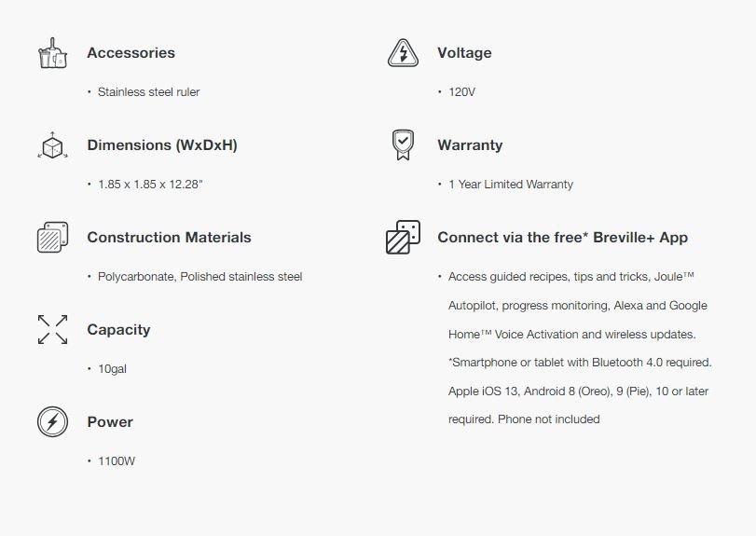Click the 1 Year Limited Warranty text

511,185
